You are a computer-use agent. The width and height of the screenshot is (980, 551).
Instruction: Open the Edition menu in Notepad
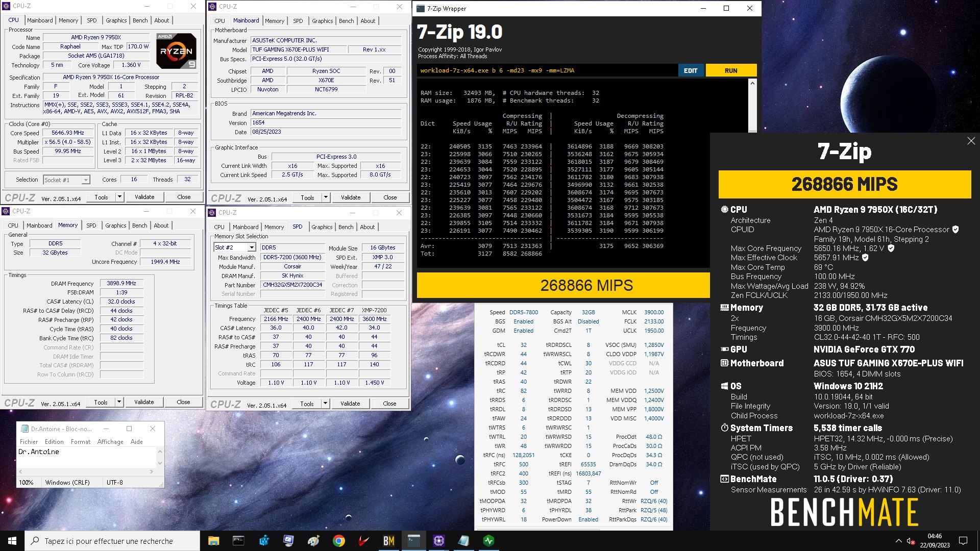54,442
